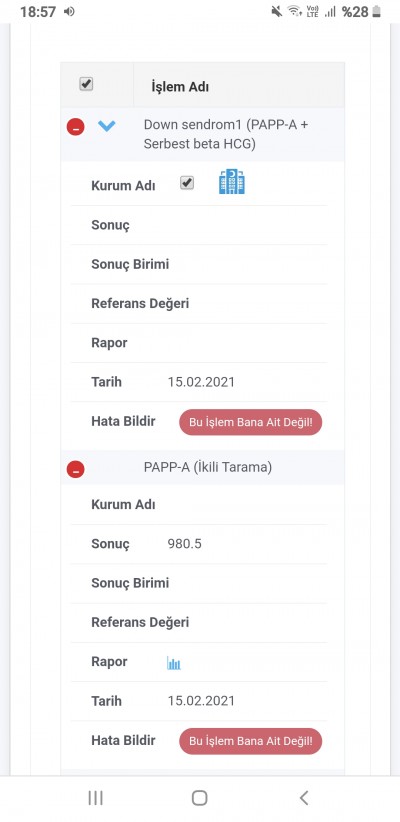Report error for Down sendrom1 with Bu İşlem Bana Ait Değil
The height and width of the screenshot is (822, 400).
251,422
